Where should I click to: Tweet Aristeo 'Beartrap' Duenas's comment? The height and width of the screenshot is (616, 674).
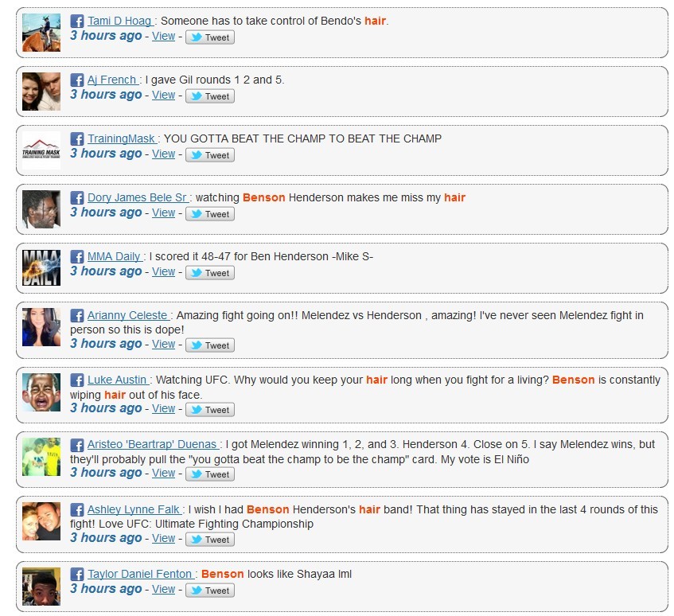point(210,474)
